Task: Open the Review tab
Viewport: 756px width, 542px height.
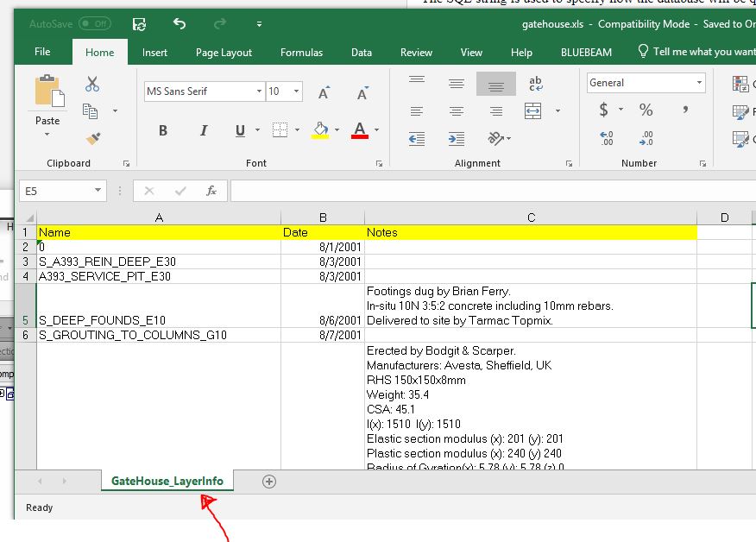Action: 416,52
